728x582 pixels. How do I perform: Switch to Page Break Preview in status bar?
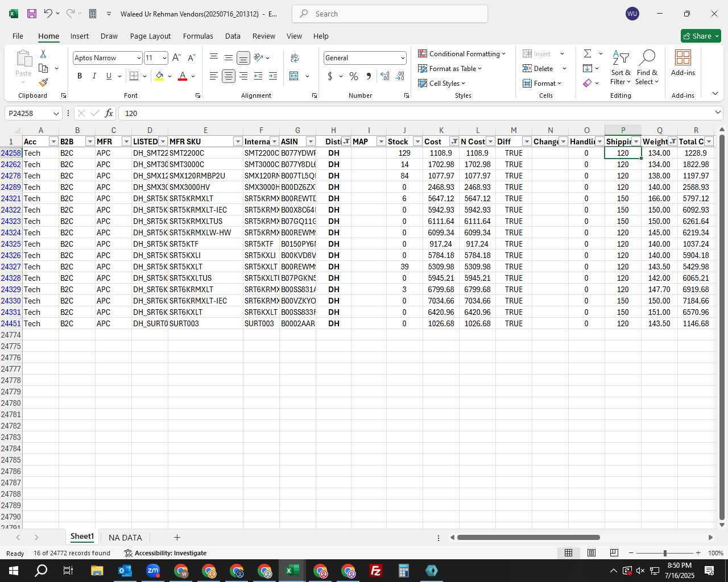click(614, 553)
